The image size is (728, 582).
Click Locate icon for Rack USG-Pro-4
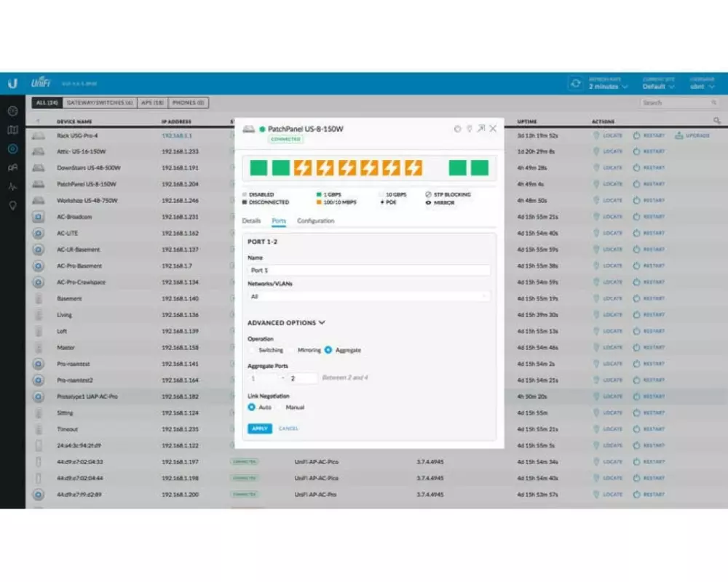[x=597, y=135]
